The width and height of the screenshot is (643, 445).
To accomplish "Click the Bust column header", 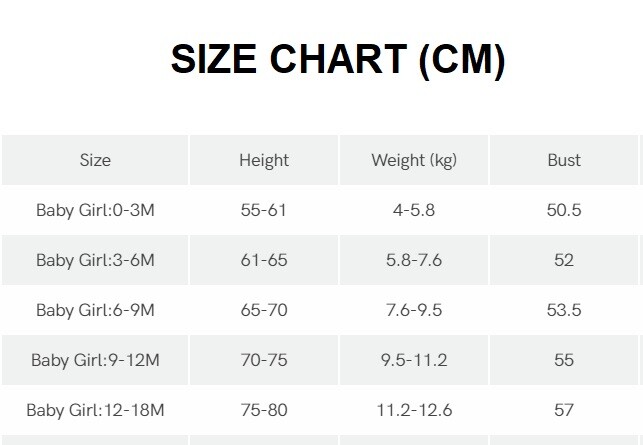I will click(x=564, y=160).
